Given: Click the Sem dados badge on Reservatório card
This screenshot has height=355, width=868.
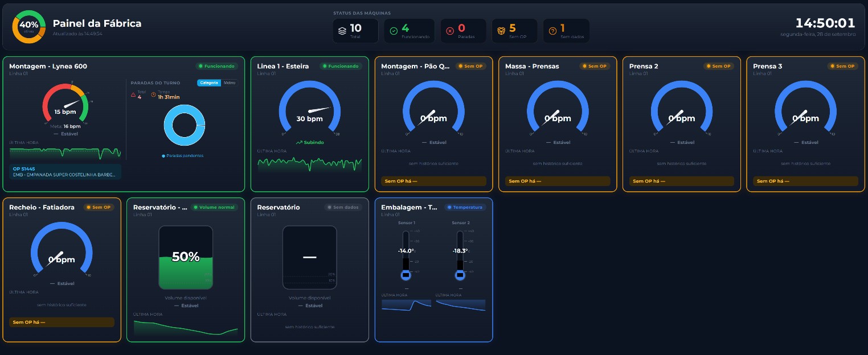Looking at the screenshot, I should point(343,207).
